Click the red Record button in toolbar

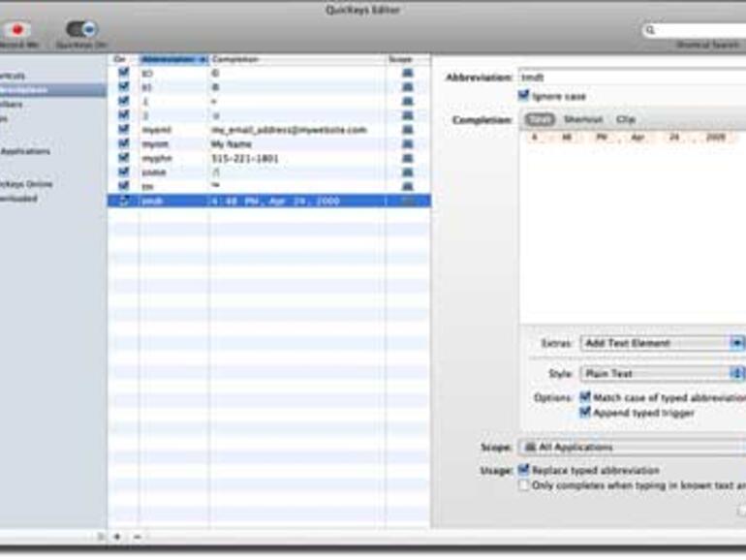click(17, 29)
